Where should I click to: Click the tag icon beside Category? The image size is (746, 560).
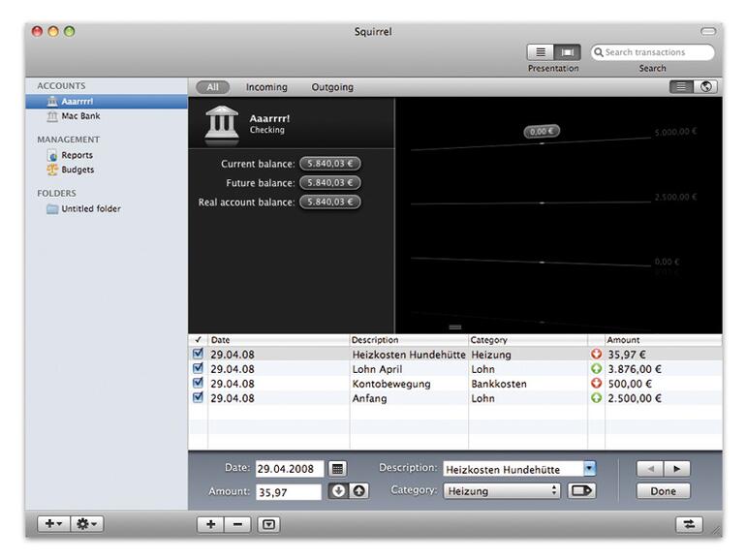[x=581, y=491]
